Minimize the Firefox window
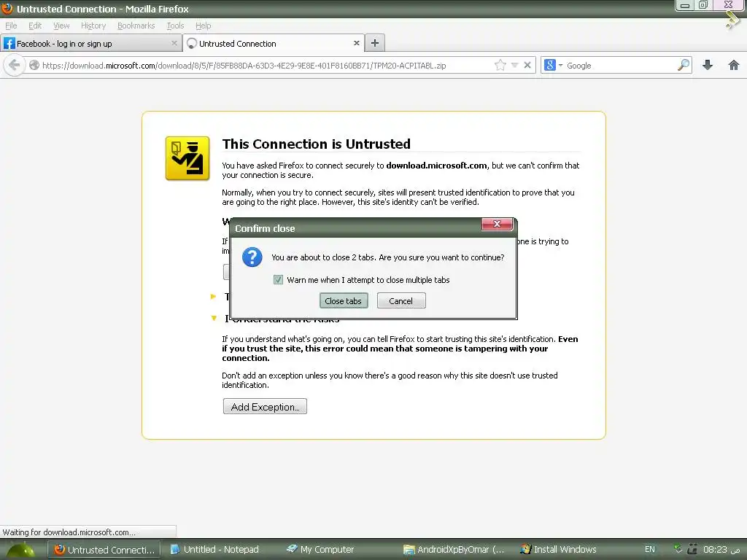The image size is (747, 560). pyautogui.click(x=685, y=5)
